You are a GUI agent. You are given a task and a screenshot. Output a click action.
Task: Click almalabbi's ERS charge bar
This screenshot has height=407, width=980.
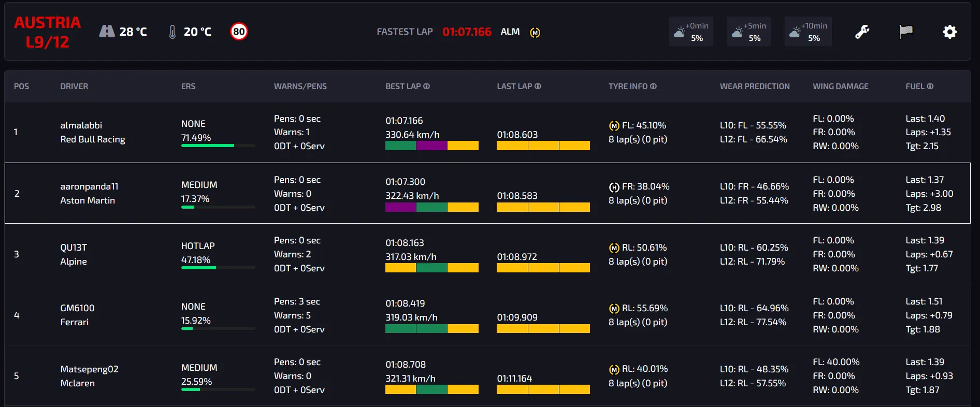click(218, 146)
